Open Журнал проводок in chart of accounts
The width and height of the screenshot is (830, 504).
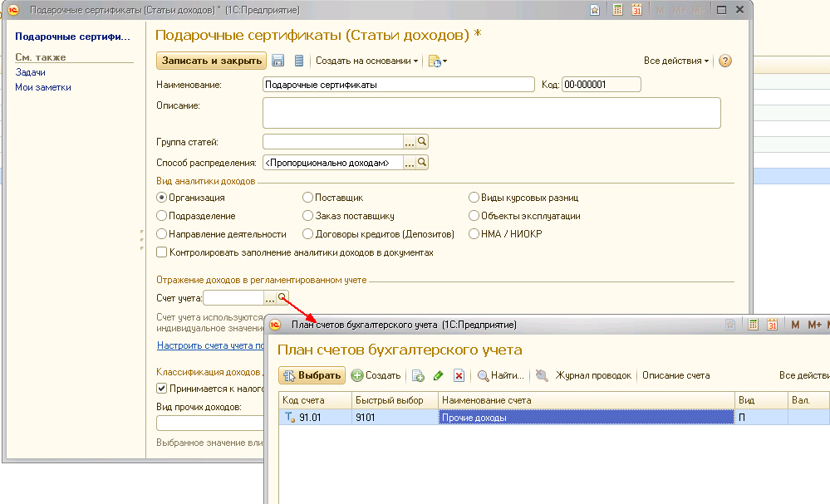[x=593, y=375]
